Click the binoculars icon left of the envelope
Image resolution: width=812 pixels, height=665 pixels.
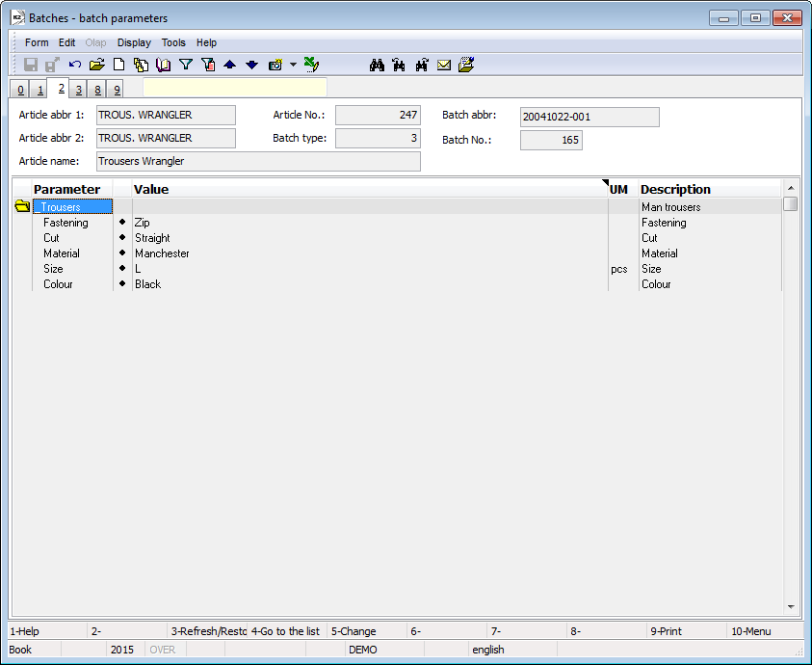coord(422,65)
